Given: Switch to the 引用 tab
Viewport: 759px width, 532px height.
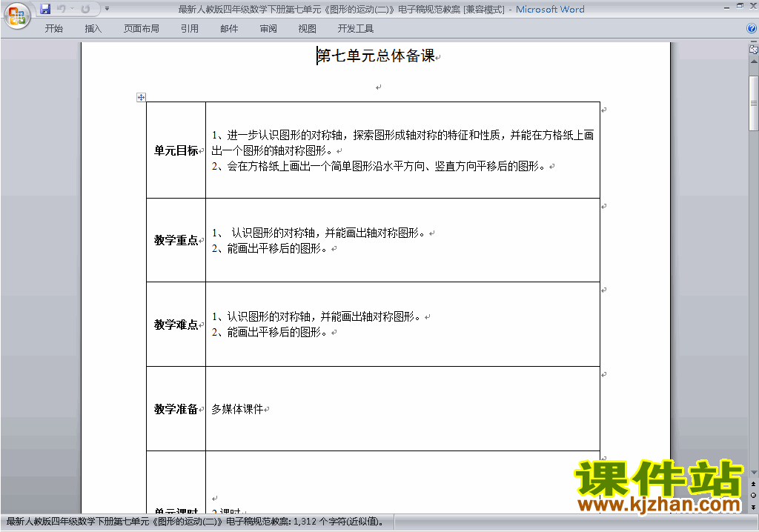Looking at the screenshot, I should 190,29.
